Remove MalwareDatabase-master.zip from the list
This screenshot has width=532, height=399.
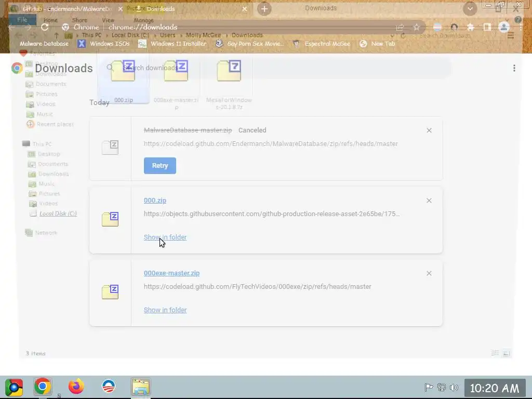429,130
